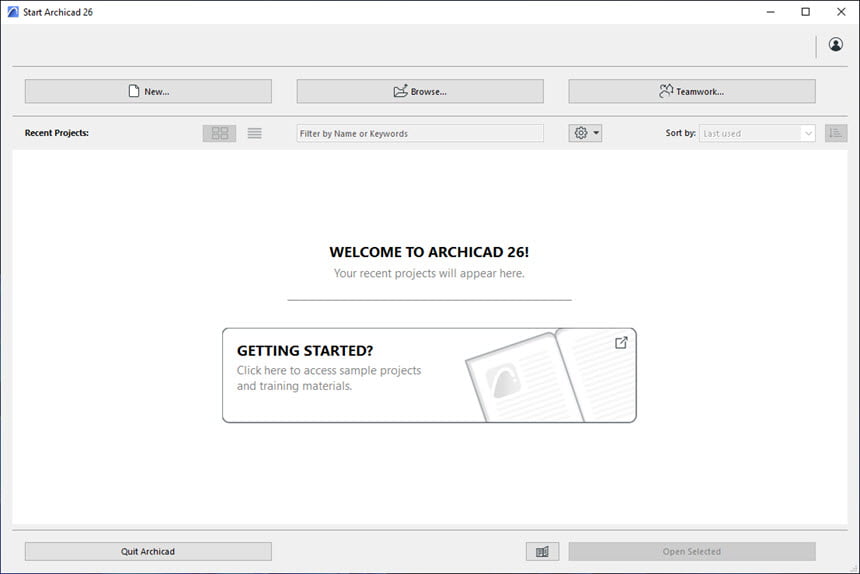Image resolution: width=860 pixels, height=574 pixels.
Task: Open the gear settings dropdown
Action: click(x=585, y=133)
